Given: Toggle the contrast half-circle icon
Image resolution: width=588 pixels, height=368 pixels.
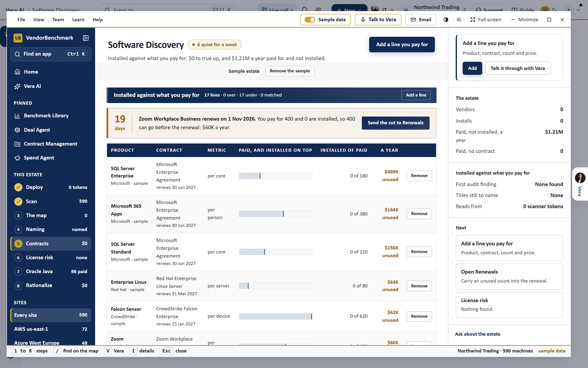Looking at the screenshot, I should point(446,20).
